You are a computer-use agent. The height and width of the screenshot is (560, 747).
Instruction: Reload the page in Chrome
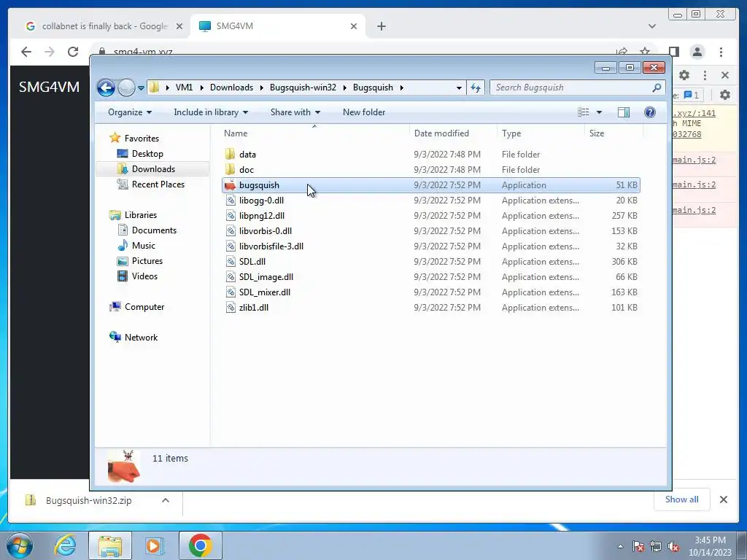click(x=73, y=52)
